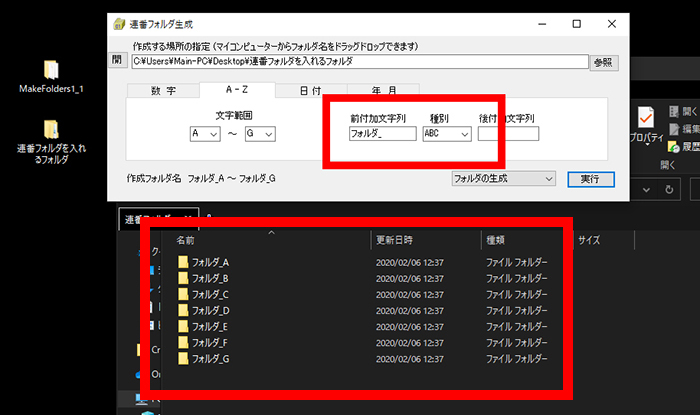Sort file list by 更新日時 column header
700x415 pixels.
pyautogui.click(x=393, y=240)
